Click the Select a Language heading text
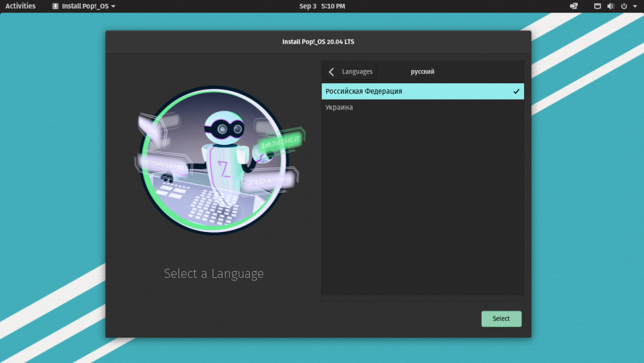644x363 pixels. pyautogui.click(x=214, y=274)
